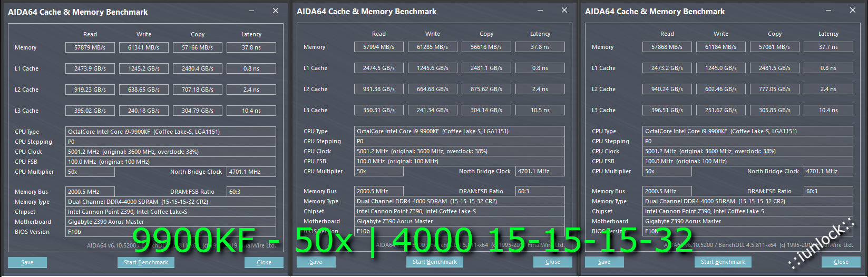Select L3 Cache Read value 395.02 GB/s

click(x=90, y=111)
